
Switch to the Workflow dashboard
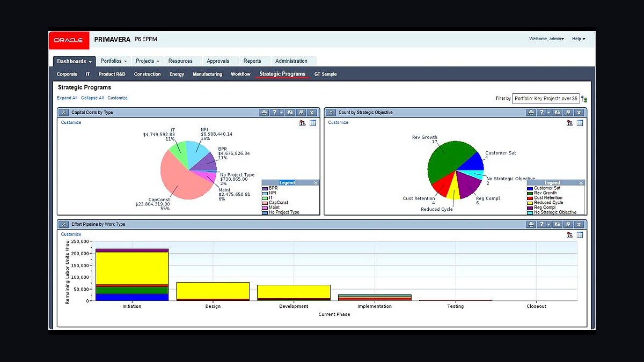click(x=240, y=74)
